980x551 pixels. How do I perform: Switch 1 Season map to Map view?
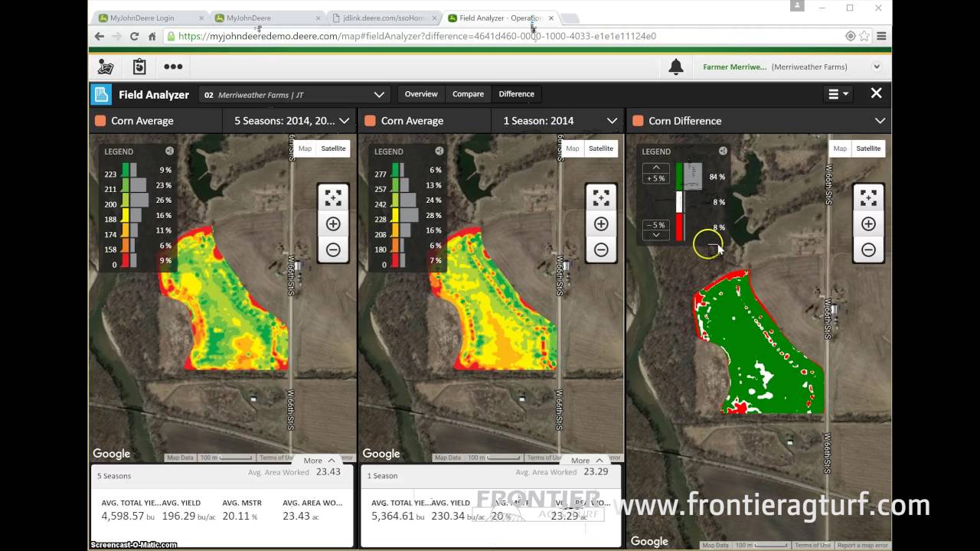click(x=573, y=148)
